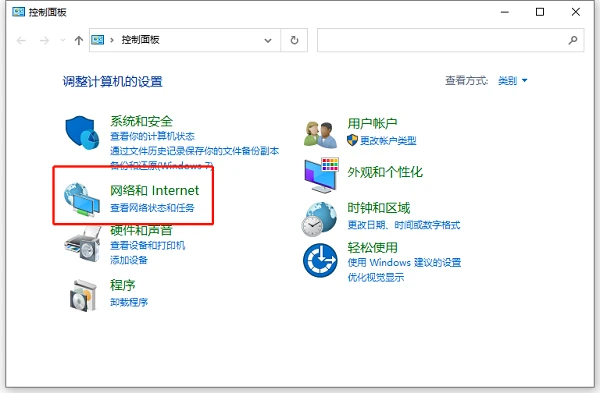Go forward with the right arrow
This screenshot has width=600, height=393.
44,40
